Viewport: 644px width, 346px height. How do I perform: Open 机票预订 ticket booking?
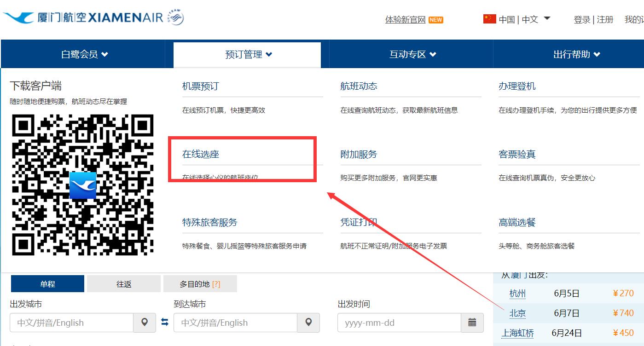tap(201, 86)
